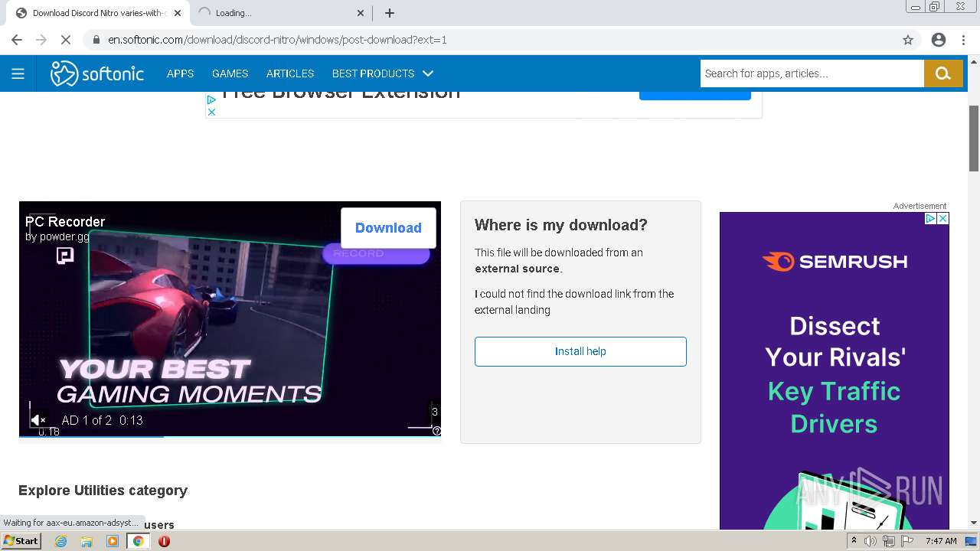
Task: Unmute the video ad speaker icon
Action: (38, 420)
